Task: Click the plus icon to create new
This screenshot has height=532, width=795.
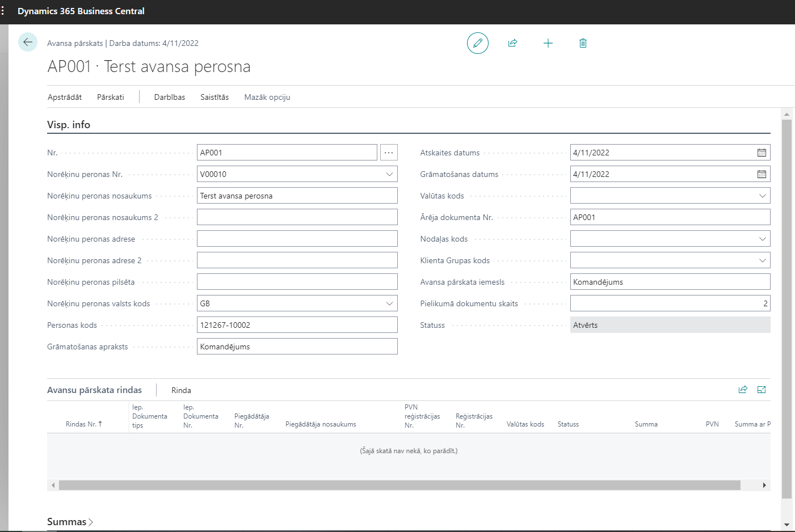Action: [548, 43]
